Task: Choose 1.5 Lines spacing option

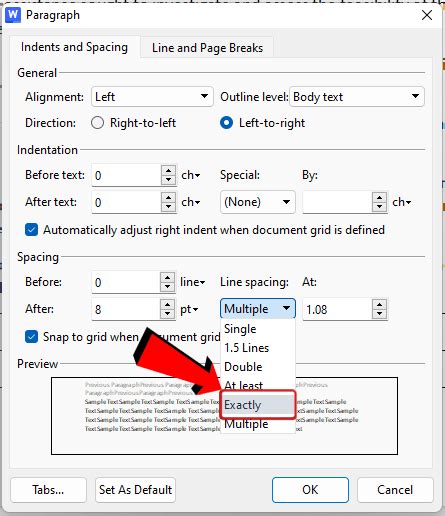Action: 258,348
